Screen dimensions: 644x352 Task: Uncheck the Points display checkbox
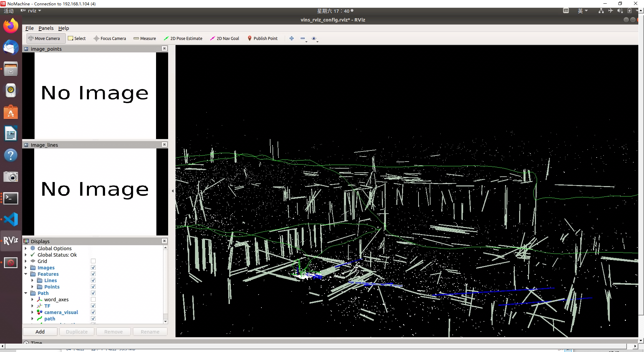coord(93,287)
